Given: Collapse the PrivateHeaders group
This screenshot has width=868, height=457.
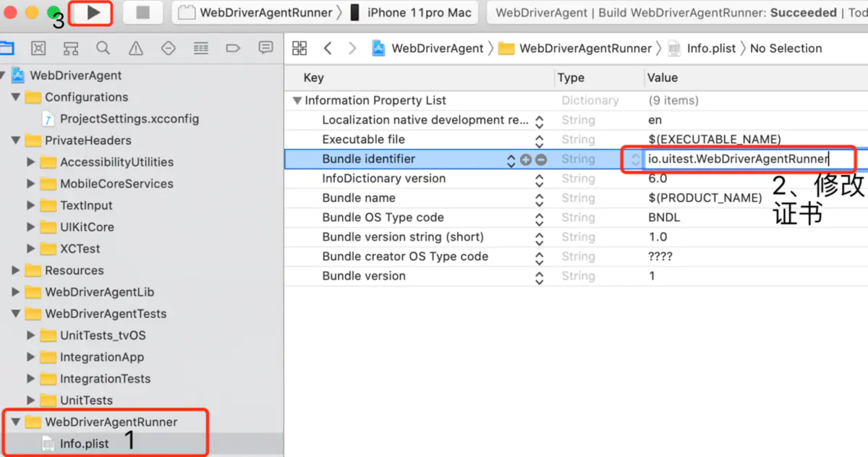Looking at the screenshot, I should [16, 140].
